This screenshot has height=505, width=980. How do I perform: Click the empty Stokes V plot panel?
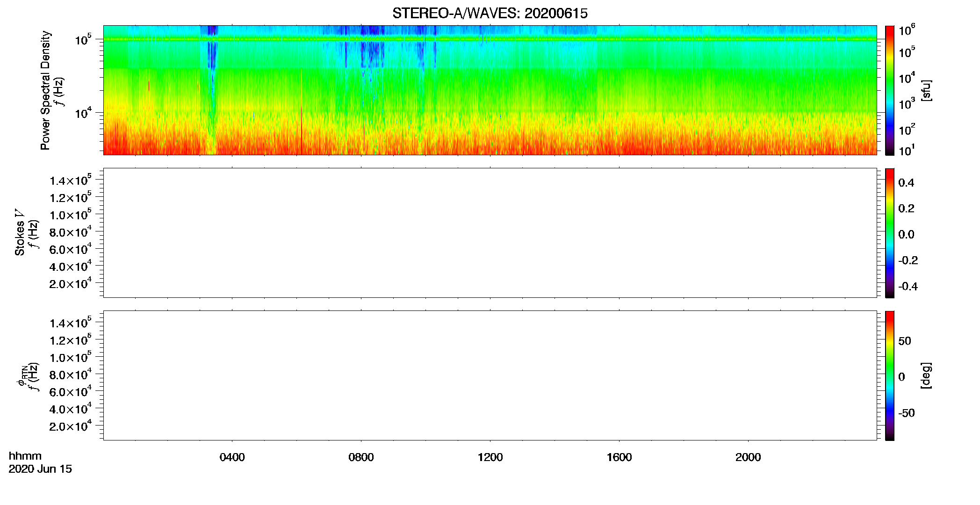490,233
